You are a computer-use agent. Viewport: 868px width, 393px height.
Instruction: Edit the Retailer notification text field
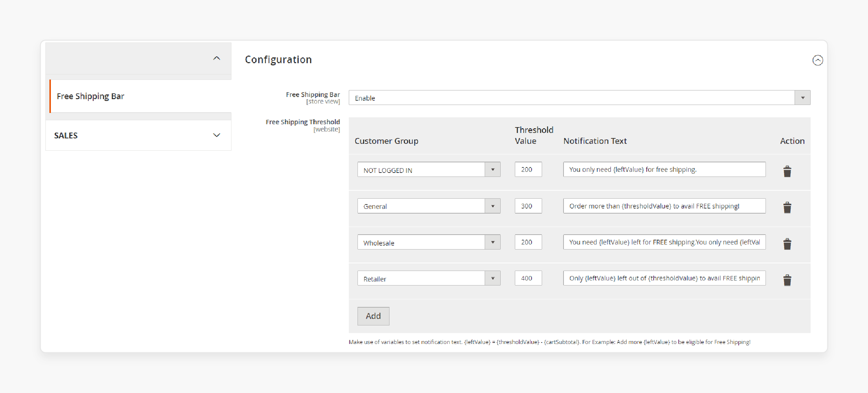click(664, 278)
